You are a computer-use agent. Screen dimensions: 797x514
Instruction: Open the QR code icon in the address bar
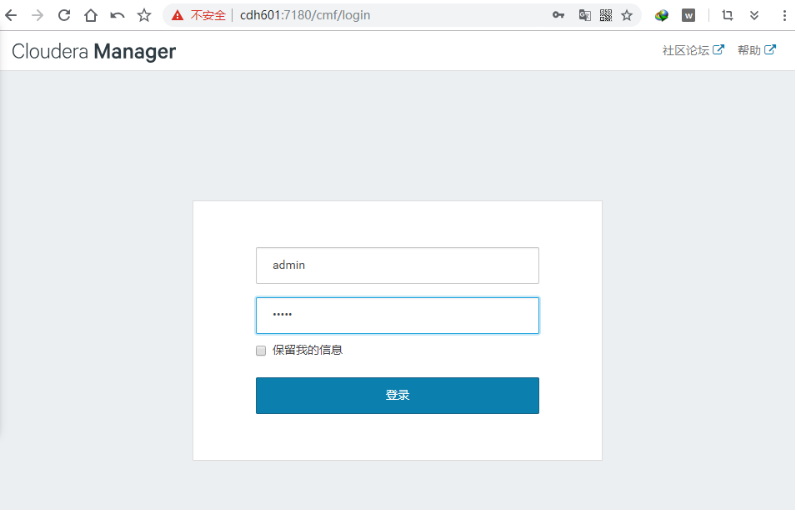pos(606,15)
